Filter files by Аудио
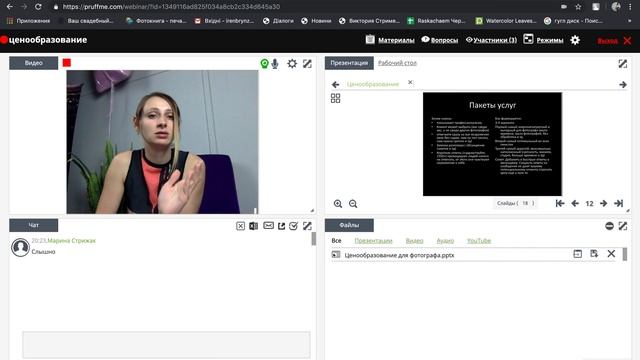This screenshot has width=640, height=360. (445, 241)
